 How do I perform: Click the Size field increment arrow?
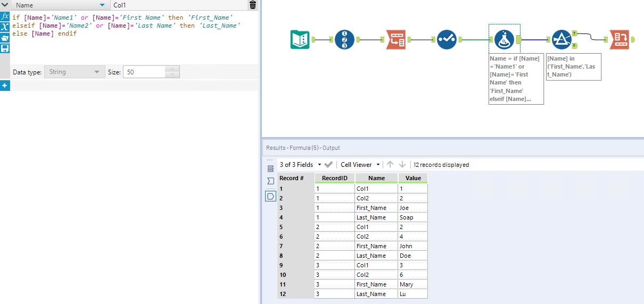[172, 69]
